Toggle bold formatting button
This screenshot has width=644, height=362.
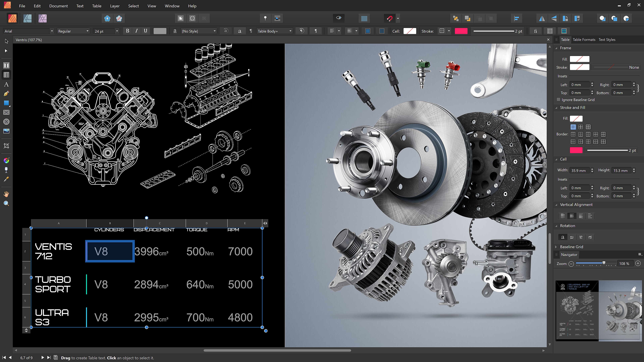coord(127,31)
